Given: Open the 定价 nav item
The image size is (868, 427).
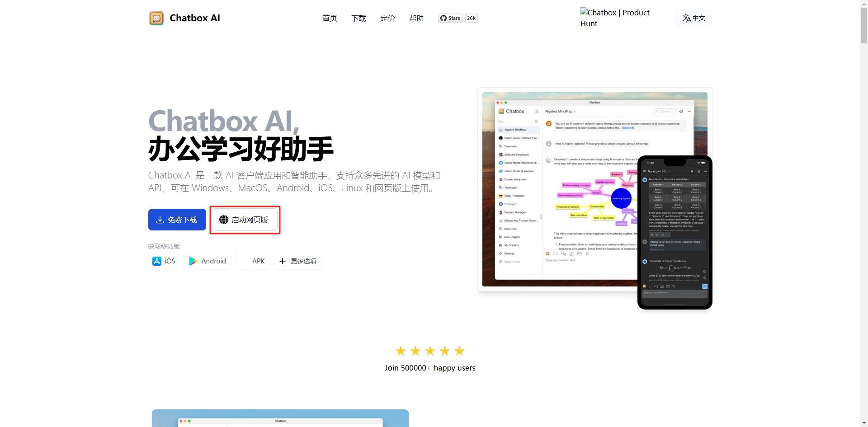Looking at the screenshot, I should pyautogui.click(x=387, y=18).
